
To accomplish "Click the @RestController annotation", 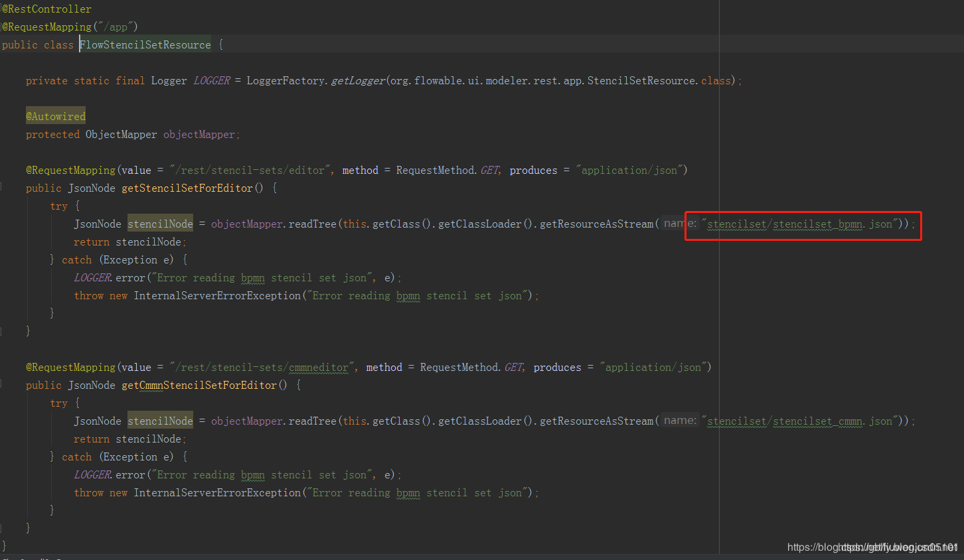I will point(46,9).
